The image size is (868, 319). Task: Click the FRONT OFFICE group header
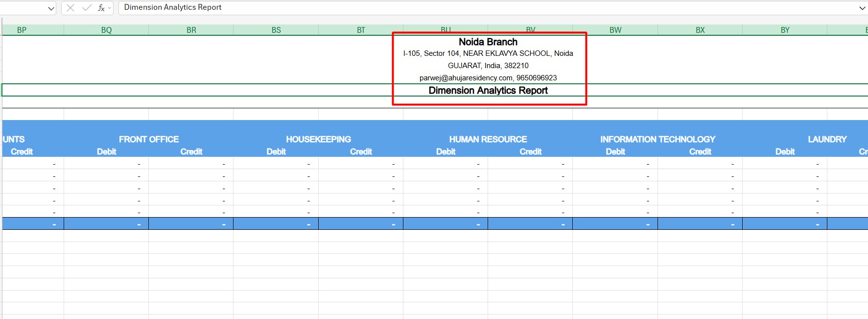[x=149, y=139]
